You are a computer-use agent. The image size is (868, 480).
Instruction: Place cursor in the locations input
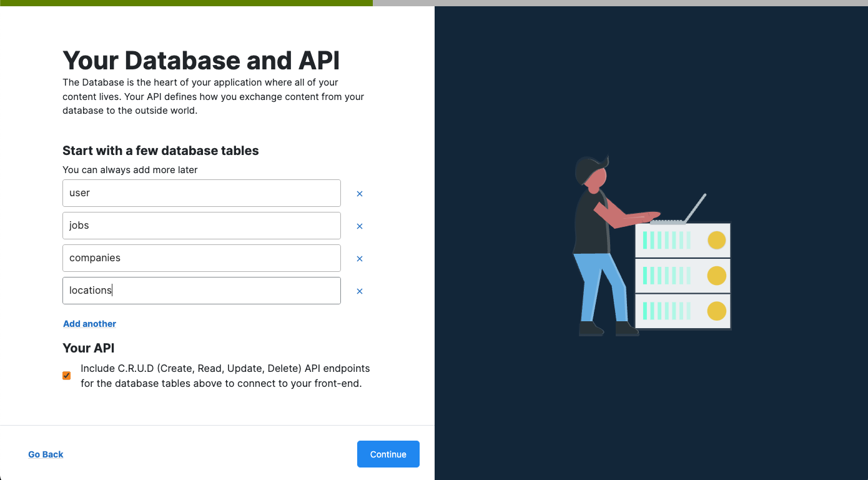201,291
